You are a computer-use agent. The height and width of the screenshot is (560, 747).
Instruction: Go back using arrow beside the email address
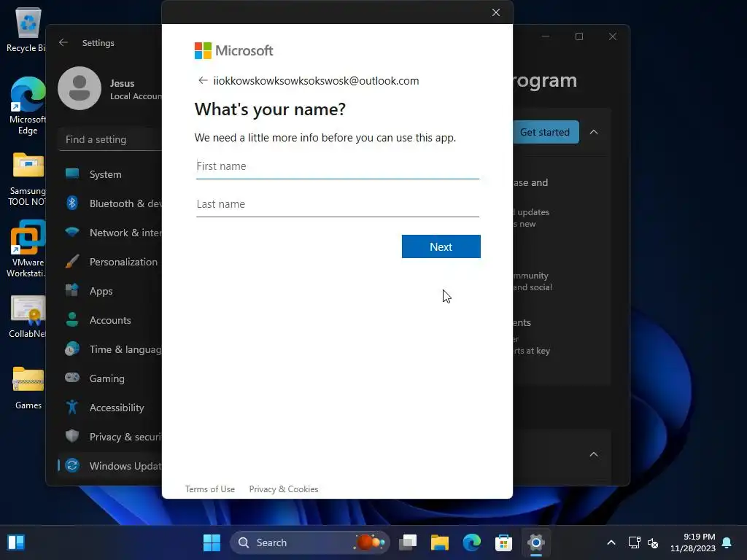point(203,80)
